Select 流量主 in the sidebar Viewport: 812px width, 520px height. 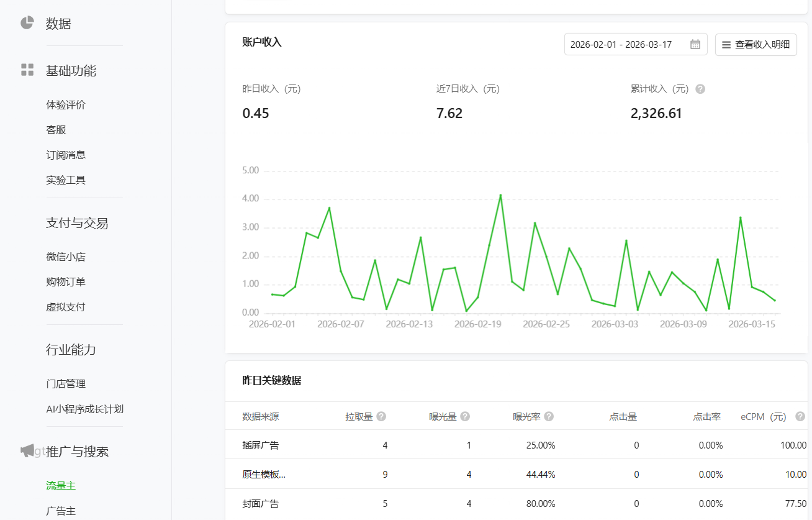click(x=60, y=485)
